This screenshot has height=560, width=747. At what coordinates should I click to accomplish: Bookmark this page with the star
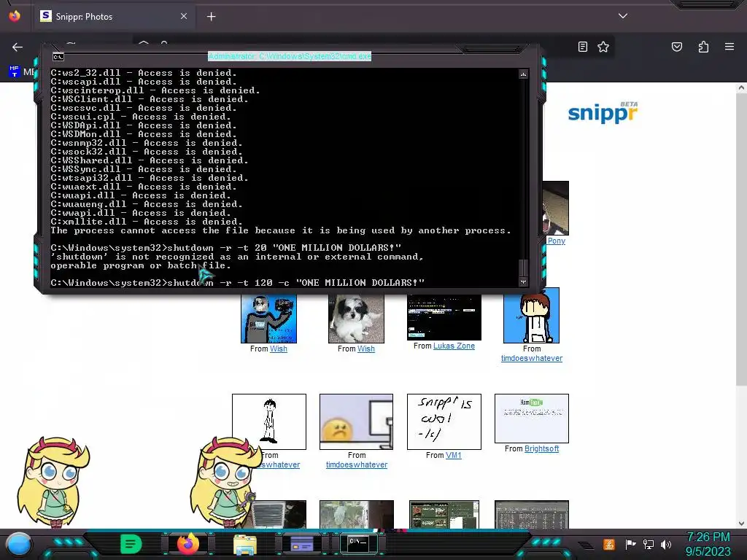(603, 47)
